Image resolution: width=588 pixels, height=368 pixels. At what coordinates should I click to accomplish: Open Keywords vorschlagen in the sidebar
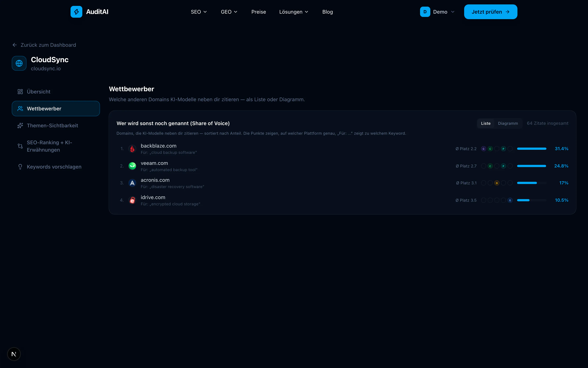coord(56,167)
